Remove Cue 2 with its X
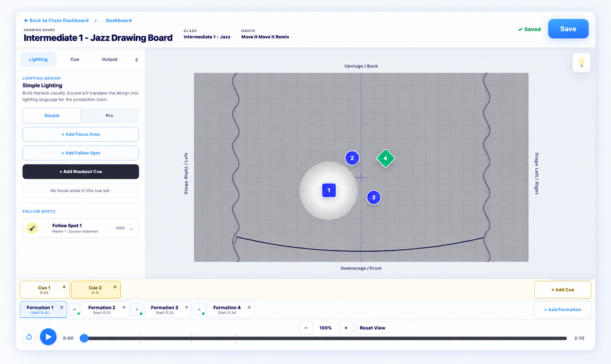Screen dimensions: 611x364 pyautogui.click(x=115, y=287)
